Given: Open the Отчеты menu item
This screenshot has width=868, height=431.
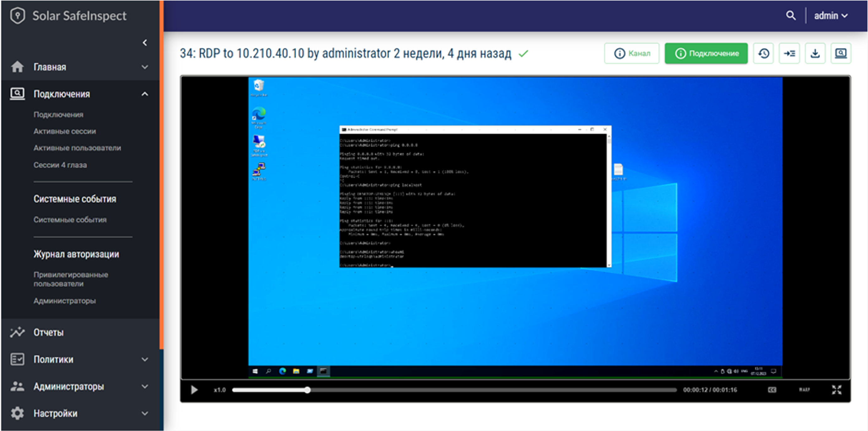Looking at the screenshot, I should click(x=49, y=332).
